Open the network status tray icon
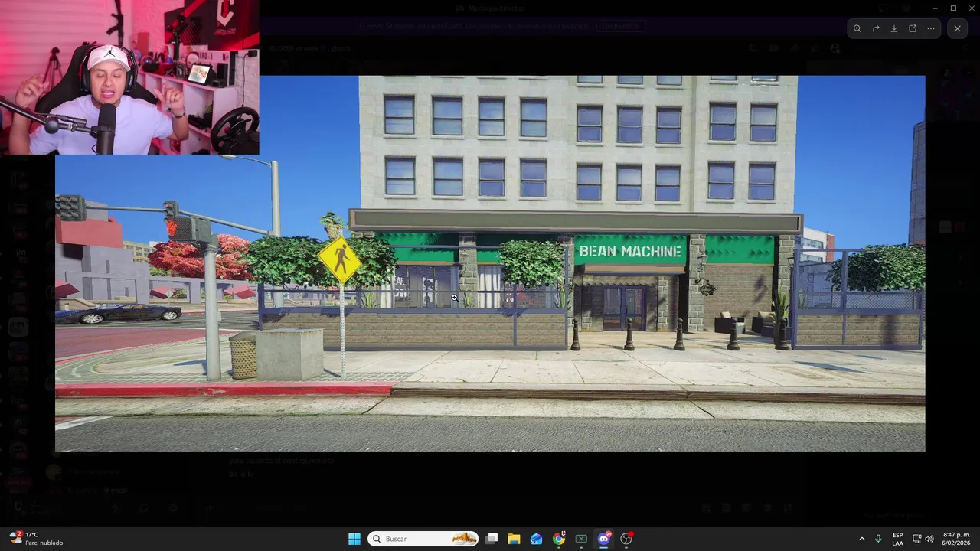 tap(917, 539)
